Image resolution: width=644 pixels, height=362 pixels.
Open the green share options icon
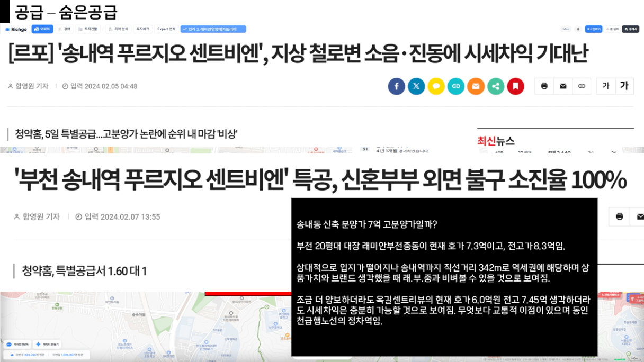click(496, 86)
